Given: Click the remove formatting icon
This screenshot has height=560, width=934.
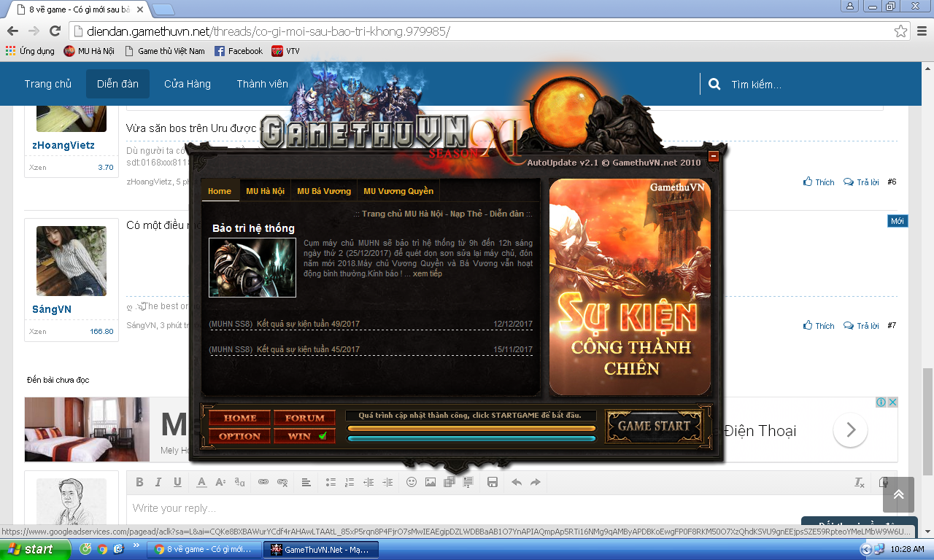Looking at the screenshot, I should point(860,482).
